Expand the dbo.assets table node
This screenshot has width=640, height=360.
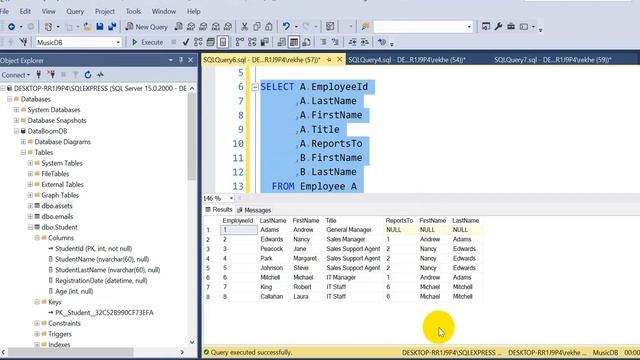coord(30,206)
